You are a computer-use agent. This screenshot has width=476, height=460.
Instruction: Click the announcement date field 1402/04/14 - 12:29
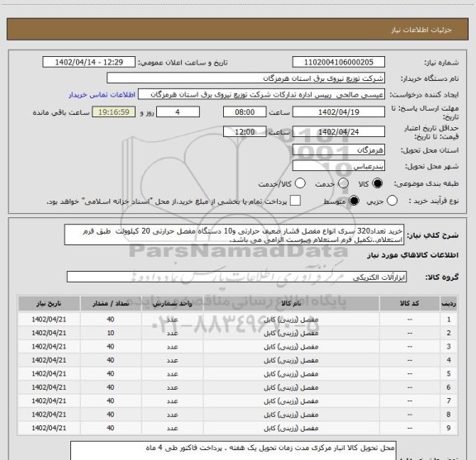(x=89, y=62)
